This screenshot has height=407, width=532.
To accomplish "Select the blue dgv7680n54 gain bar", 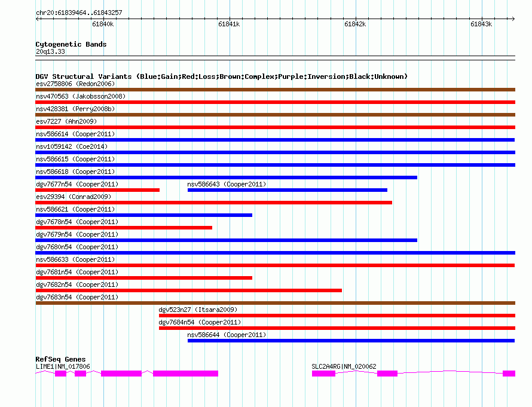I will (275, 253).
